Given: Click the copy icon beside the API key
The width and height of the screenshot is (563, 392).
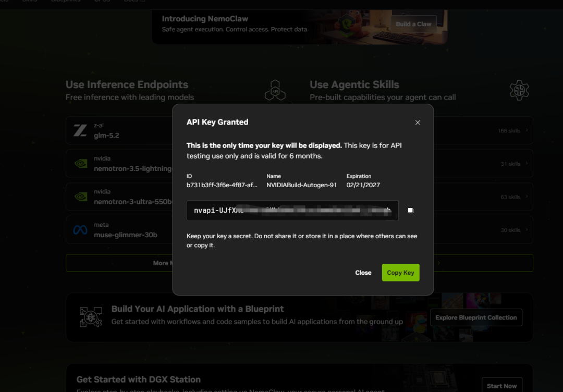Looking at the screenshot, I should pos(411,211).
